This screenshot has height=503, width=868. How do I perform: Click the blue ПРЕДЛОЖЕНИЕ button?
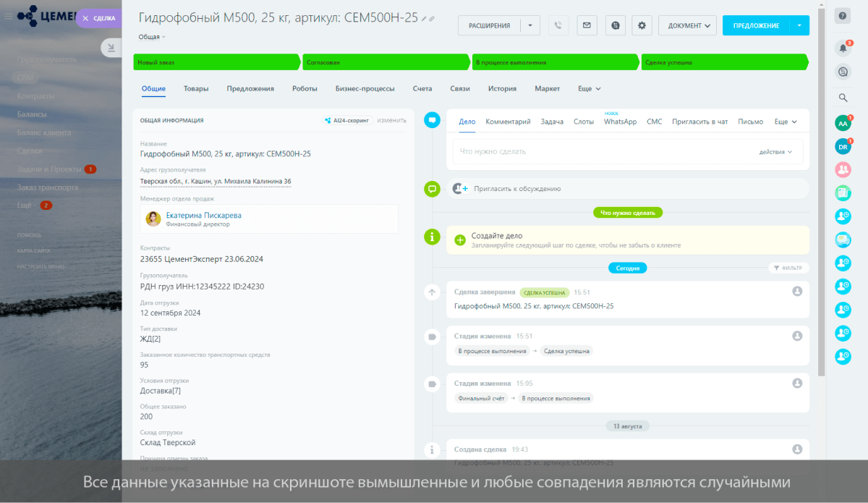(756, 25)
